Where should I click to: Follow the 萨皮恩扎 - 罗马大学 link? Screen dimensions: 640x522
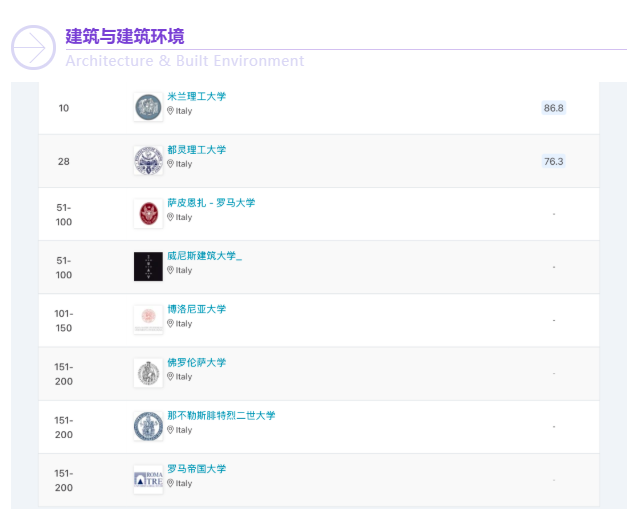tap(211, 203)
